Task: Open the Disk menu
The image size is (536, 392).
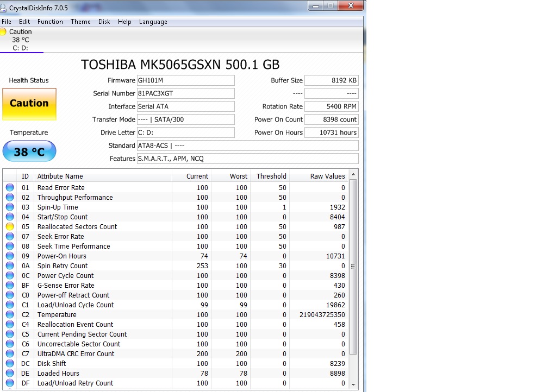Action: tap(104, 22)
